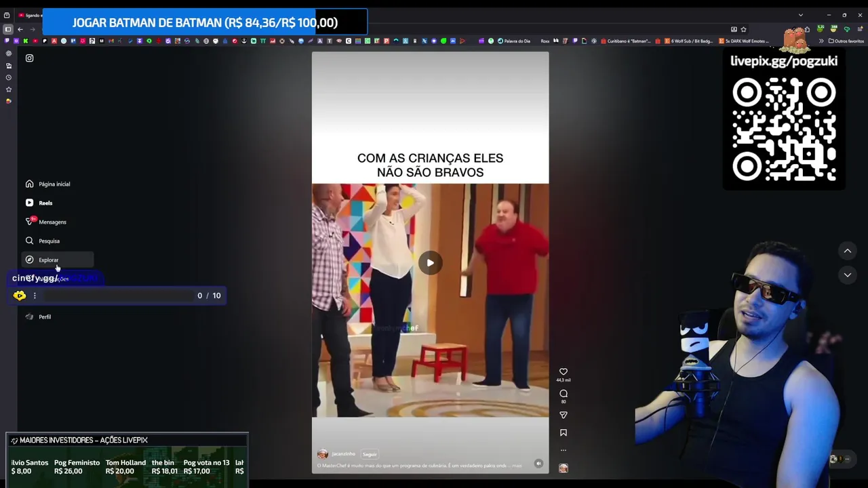
Task: Toggle browser sidebar panel button
Action: click(x=8, y=29)
